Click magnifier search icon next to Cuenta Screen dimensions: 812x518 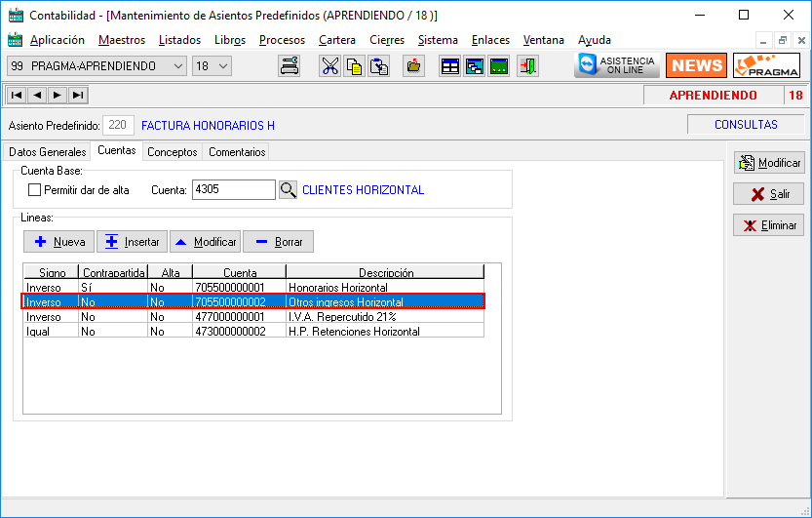[288, 189]
